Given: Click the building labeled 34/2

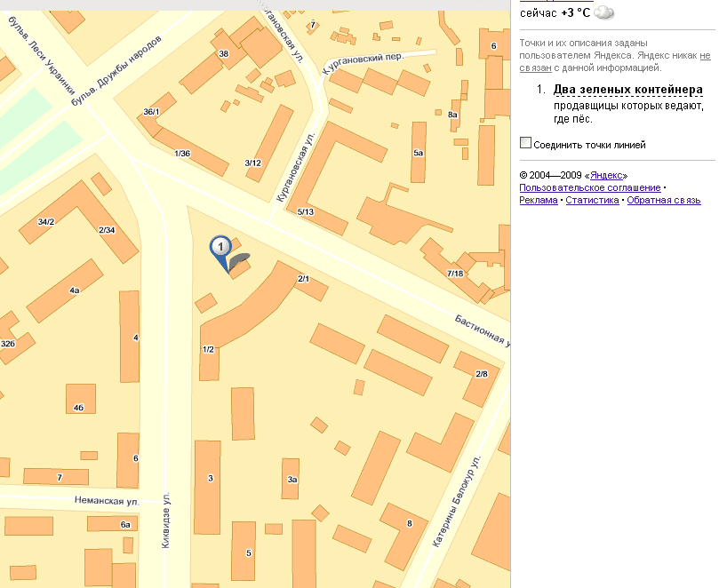Looking at the screenshot, I should point(46,221).
